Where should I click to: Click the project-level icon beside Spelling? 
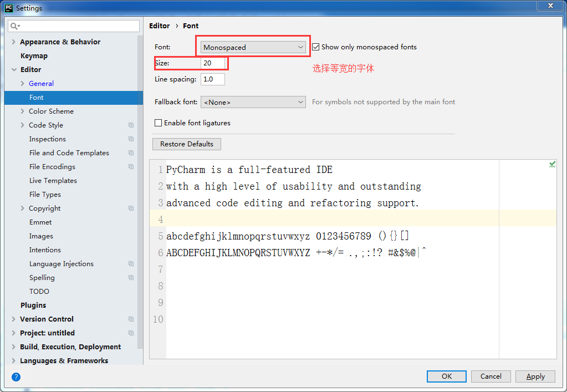point(131,278)
